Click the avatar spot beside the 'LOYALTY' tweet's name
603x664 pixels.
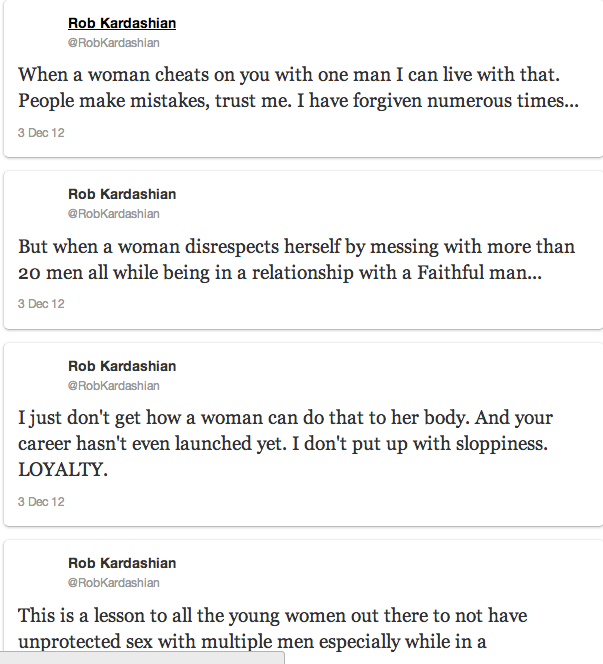click(40, 375)
